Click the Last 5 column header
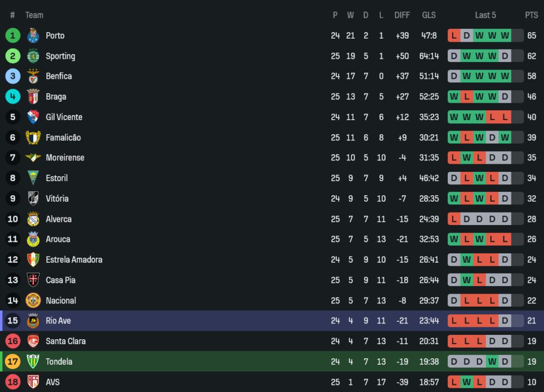This screenshot has width=544, height=392. (x=485, y=15)
